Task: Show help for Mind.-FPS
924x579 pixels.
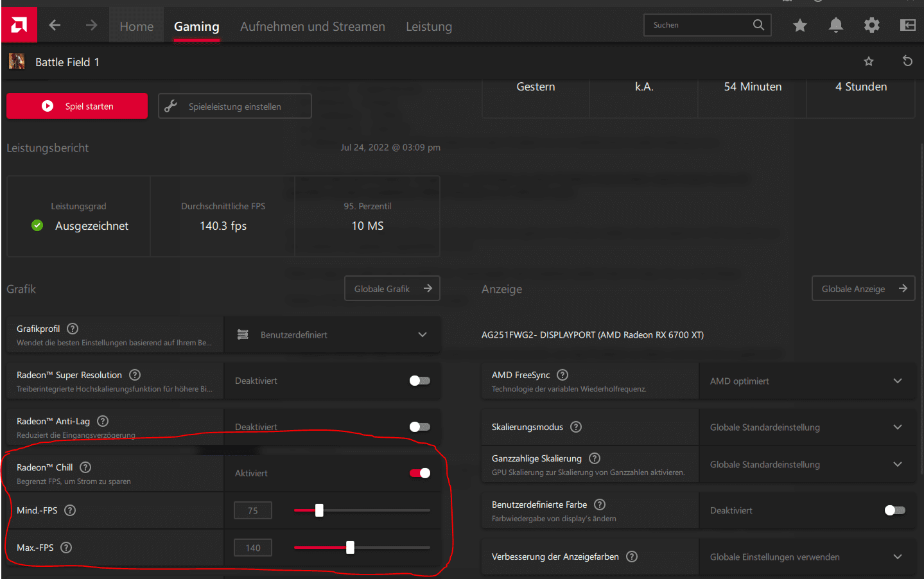Action: (70, 510)
